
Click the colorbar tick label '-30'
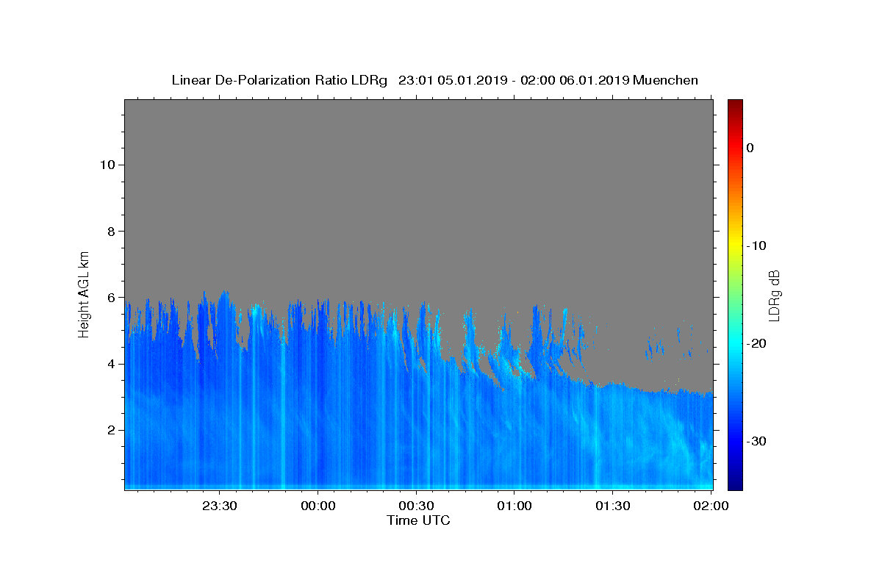(756, 441)
